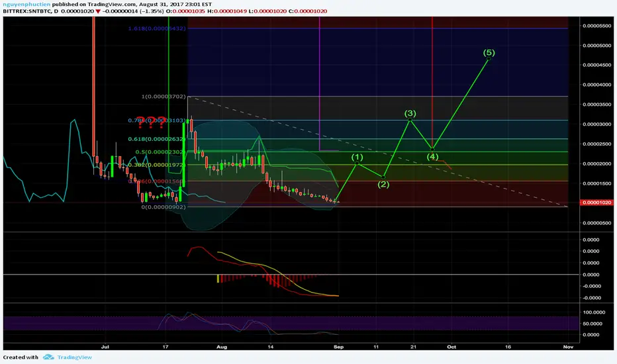
Task: Click the close value C:0.00001020
Action: click(308, 11)
